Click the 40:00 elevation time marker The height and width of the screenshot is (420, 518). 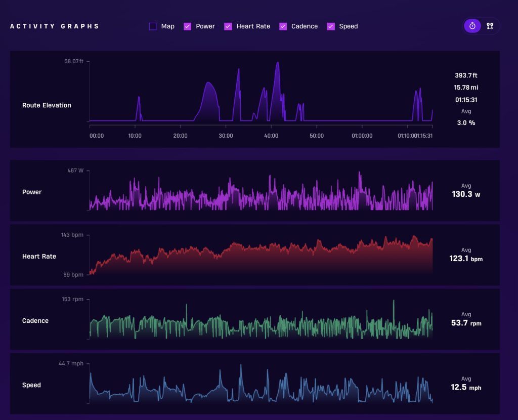(x=271, y=136)
